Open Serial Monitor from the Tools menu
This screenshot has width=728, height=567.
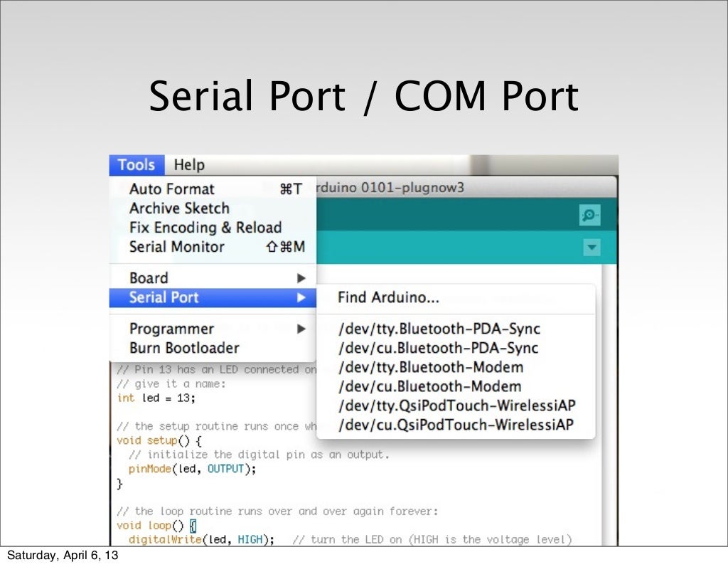tap(213, 247)
